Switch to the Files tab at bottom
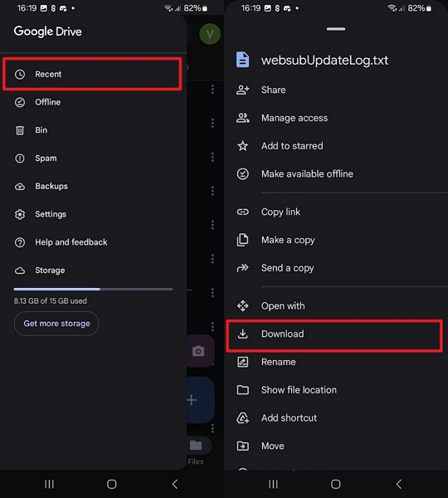 click(x=196, y=451)
